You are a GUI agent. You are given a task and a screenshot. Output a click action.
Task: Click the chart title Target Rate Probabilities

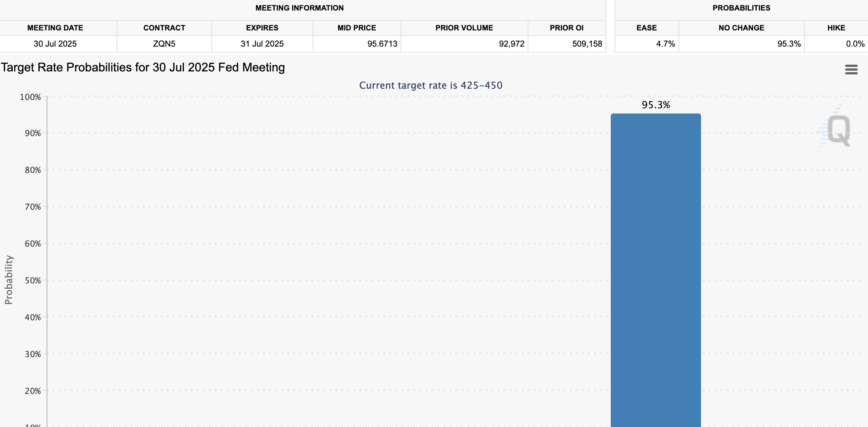(143, 67)
